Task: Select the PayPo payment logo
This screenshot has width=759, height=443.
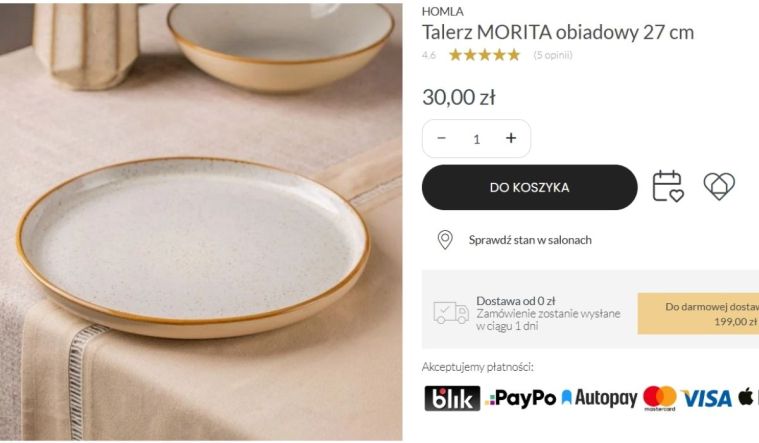Action: point(520,398)
